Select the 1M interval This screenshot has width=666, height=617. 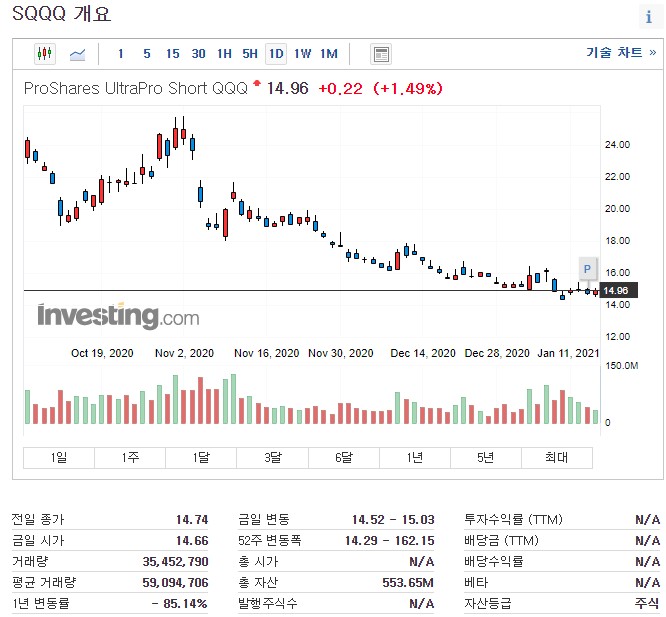(329, 54)
